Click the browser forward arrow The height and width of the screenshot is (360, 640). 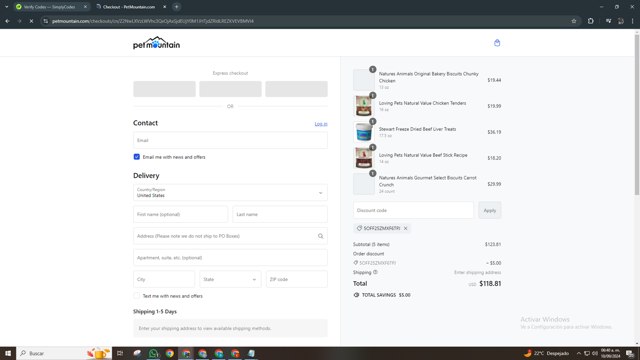19,21
